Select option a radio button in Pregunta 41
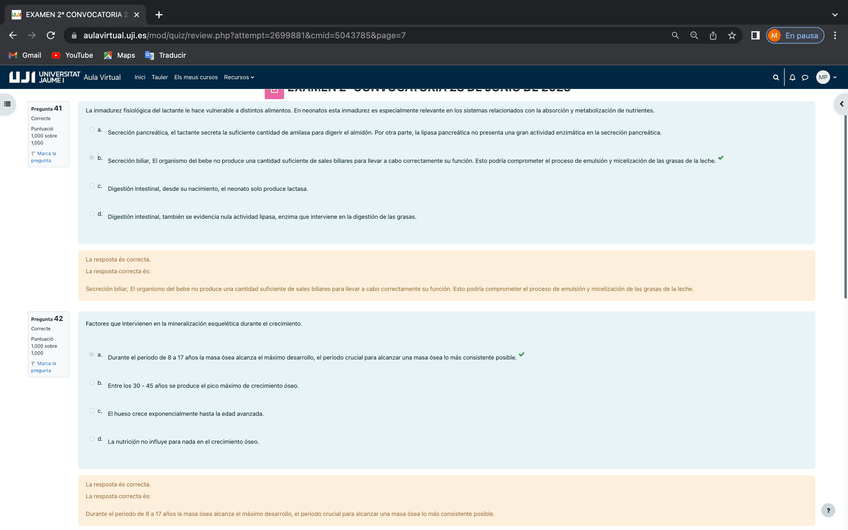 92,130
